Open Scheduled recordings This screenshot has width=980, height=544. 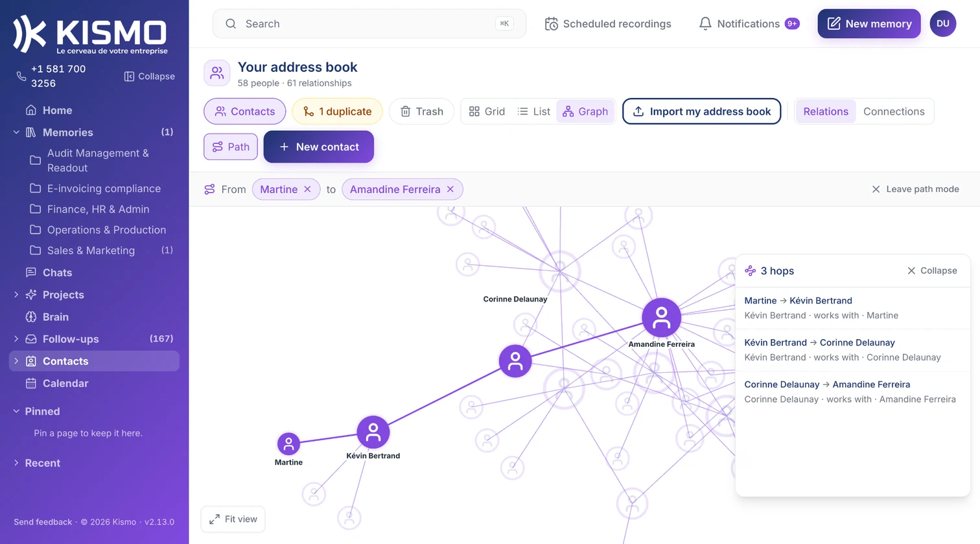608,24
